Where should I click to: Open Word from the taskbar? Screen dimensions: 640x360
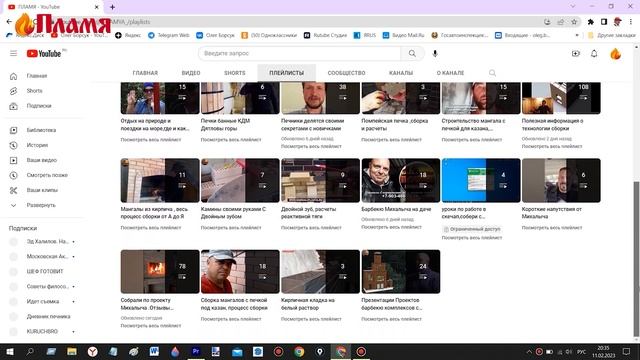(154, 351)
